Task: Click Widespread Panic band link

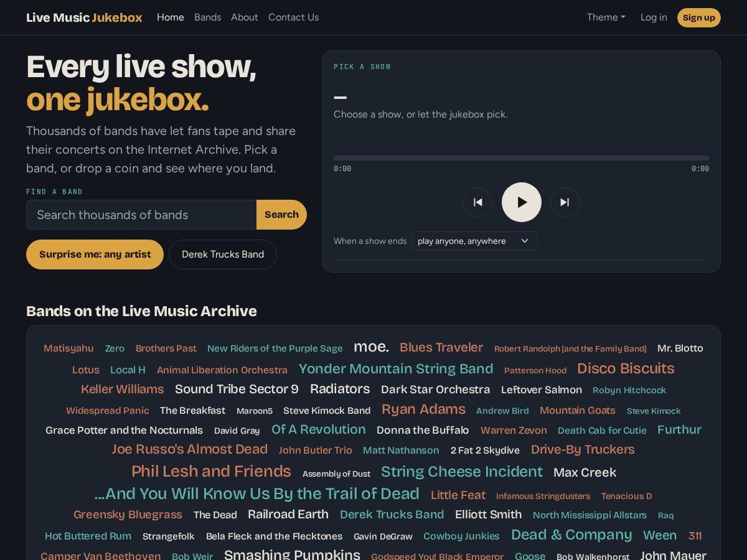Action: tap(108, 411)
